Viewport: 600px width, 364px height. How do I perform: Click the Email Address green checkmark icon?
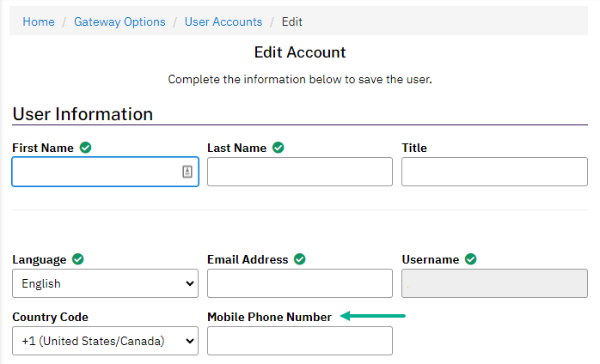[300, 259]
